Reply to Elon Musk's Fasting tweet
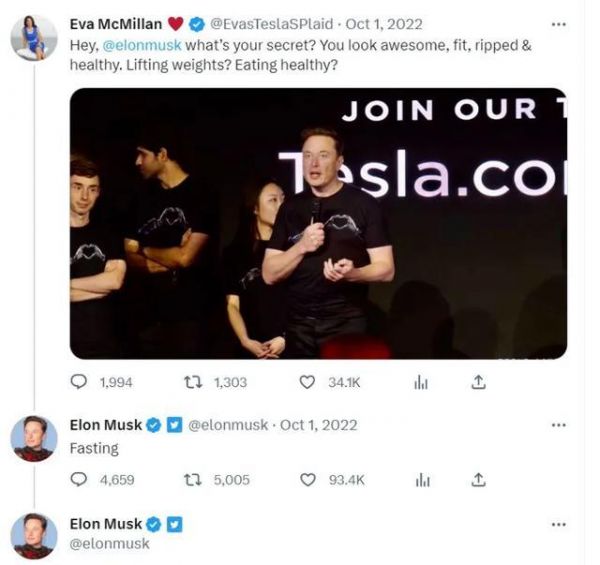The image size is (600, 565). (x=80, y=480)
